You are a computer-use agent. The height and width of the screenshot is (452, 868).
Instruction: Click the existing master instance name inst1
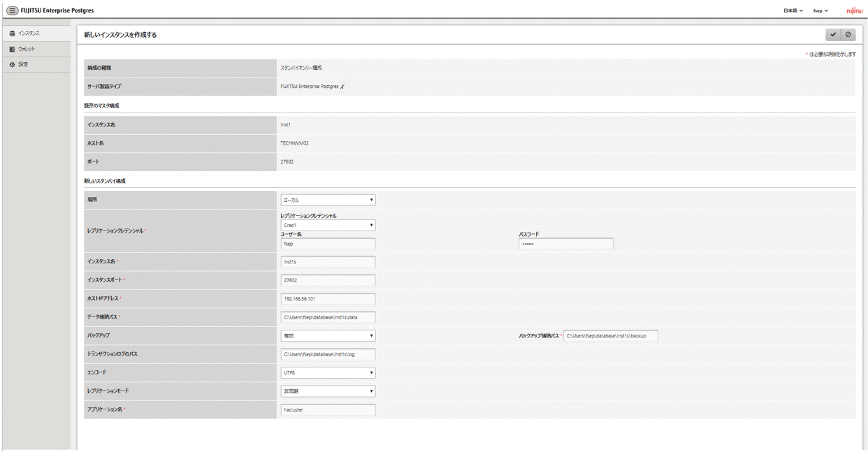[x=285, y=125]
